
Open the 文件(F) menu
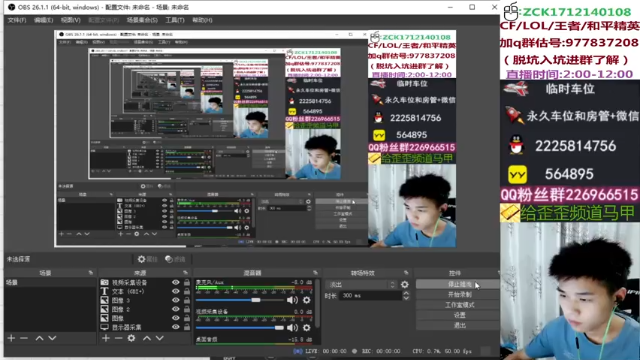point(17,20)
